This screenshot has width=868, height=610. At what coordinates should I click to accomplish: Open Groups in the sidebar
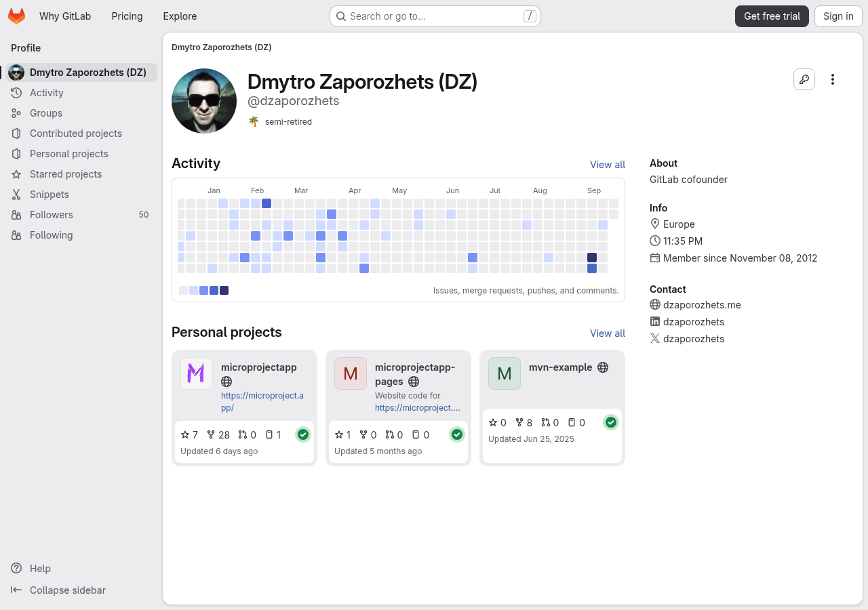pyautogui.click(x=81, y=113)
